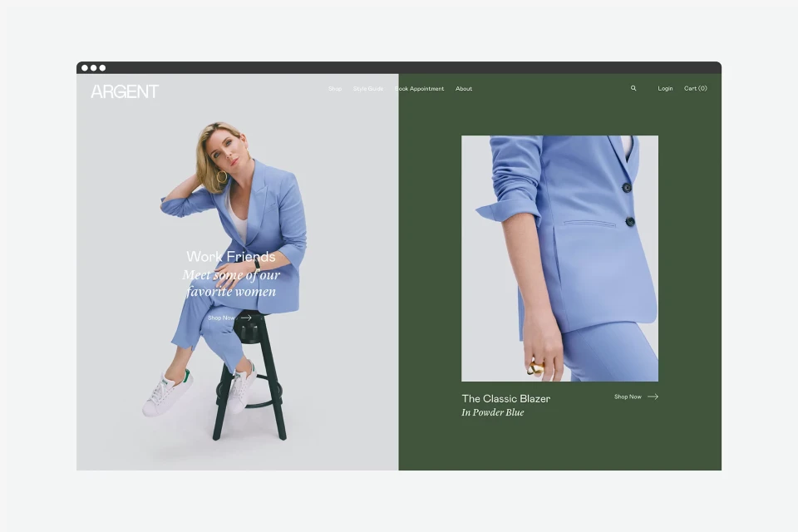
Task: Click the arrow beside the blazer's Shop Now
Action: (653, 397)
